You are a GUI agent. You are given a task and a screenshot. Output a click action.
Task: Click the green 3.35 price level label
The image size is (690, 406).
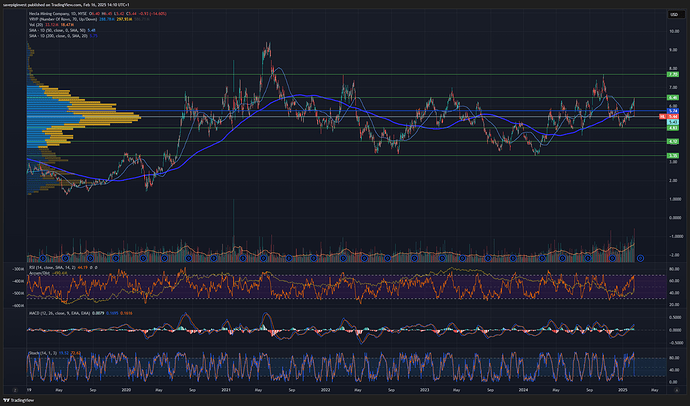pos(673,155)
